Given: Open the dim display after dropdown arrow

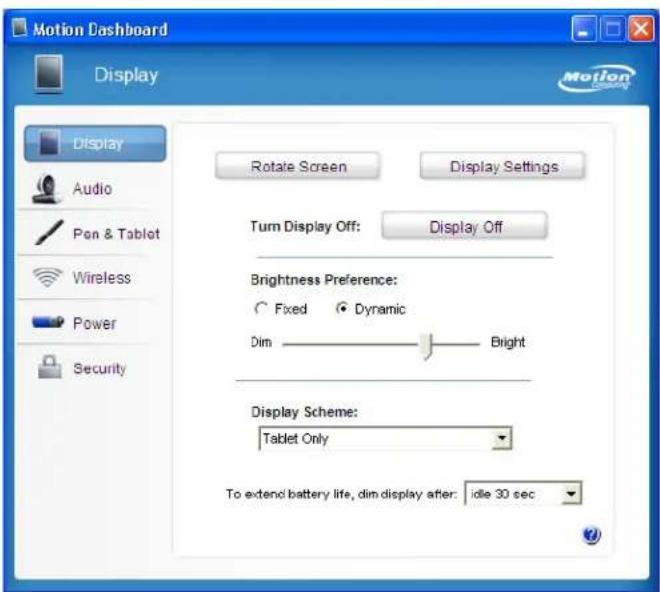Looking at the screenshot, I should (x=571, y=493).
